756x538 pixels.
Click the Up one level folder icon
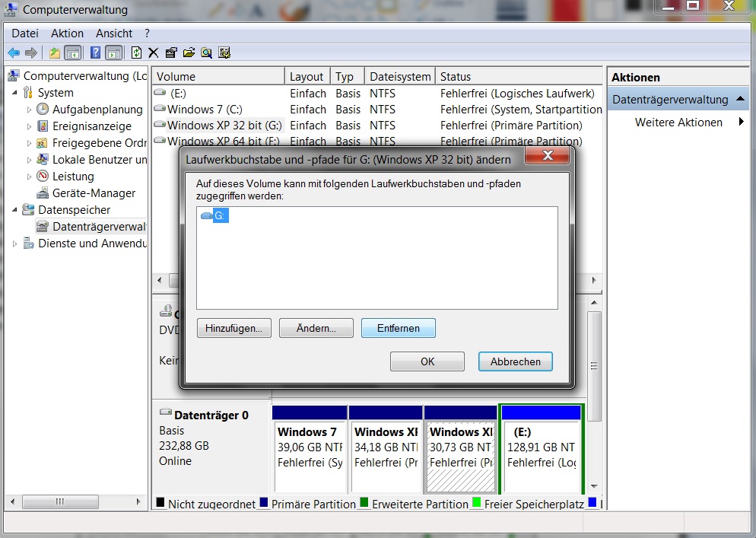coord(55,53)
